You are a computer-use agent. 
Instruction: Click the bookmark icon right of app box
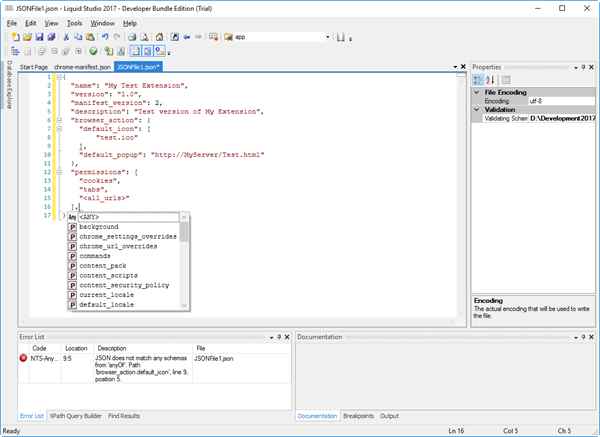point(341,38)
